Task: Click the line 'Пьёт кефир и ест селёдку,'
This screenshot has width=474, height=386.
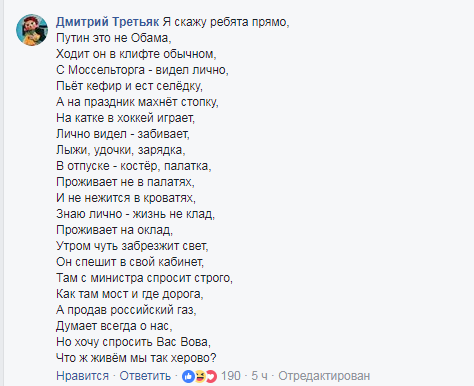Action: pos(129,86)
